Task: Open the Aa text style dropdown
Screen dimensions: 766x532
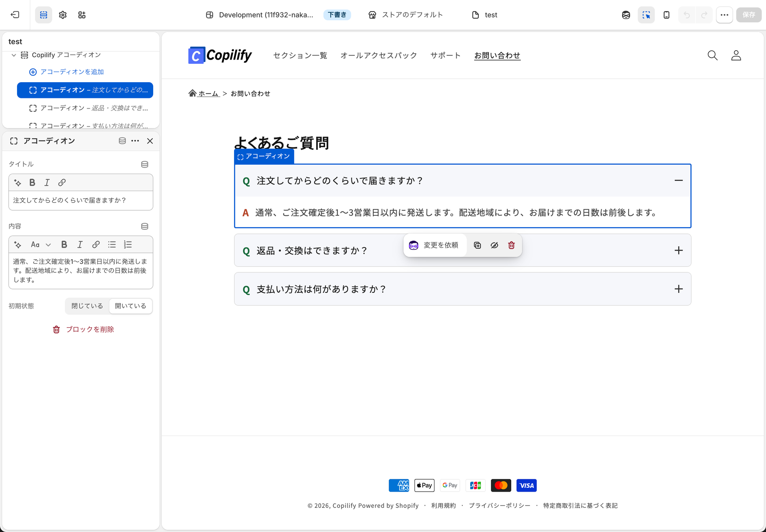Action: tap(40, 245)
